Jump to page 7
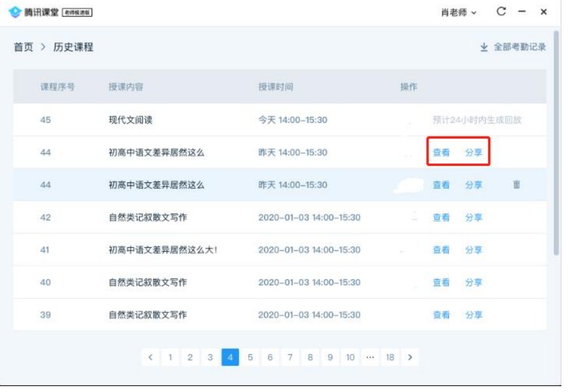The width and height of the screenshot is (568, 392). tap(290, 357)
